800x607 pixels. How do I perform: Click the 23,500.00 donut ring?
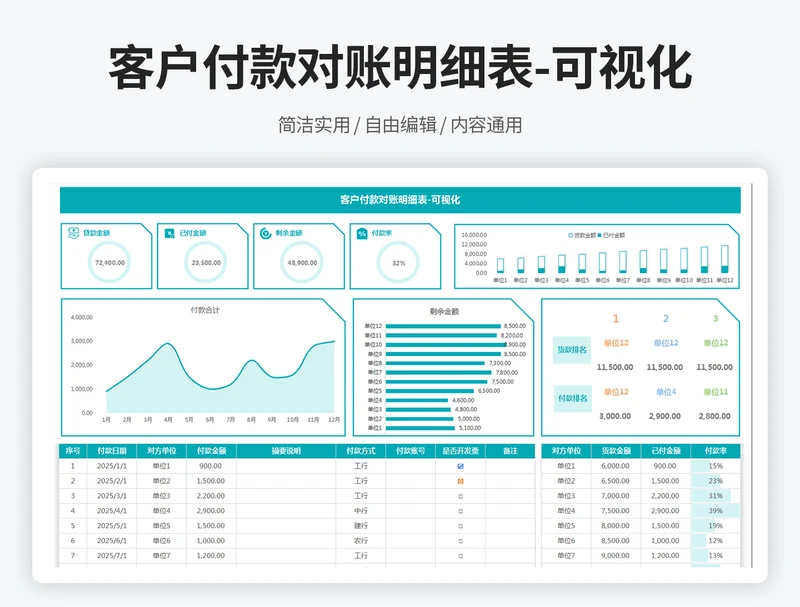[206, 263]
